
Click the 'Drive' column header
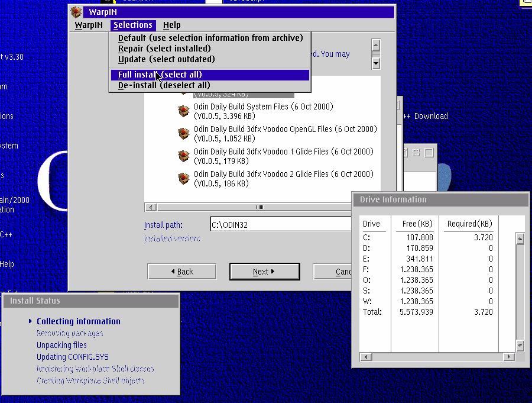371,224
